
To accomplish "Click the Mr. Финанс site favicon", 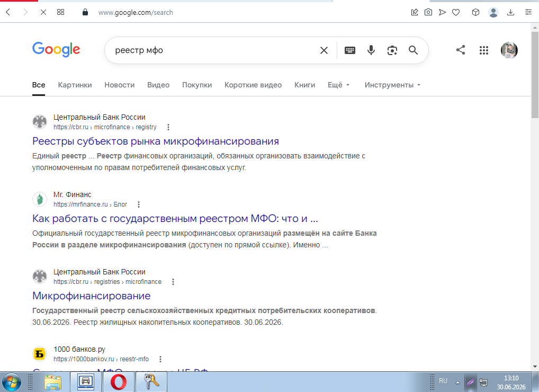I will point(40,199).
